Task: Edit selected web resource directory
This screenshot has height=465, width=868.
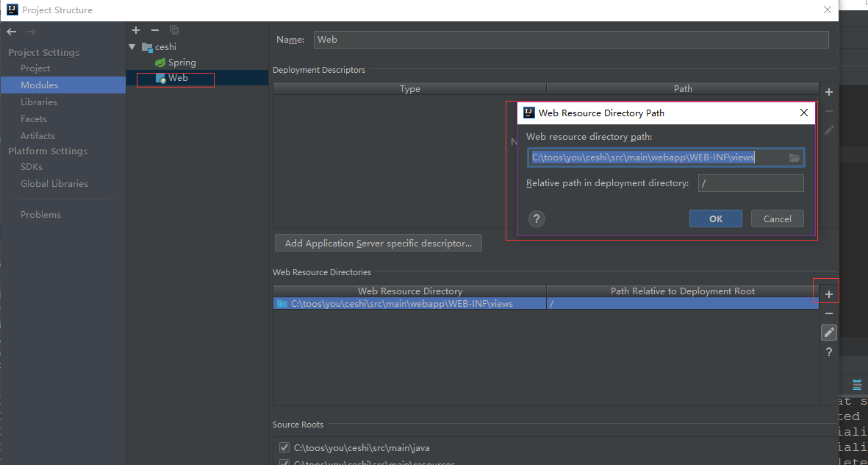Action: [829, 333]
